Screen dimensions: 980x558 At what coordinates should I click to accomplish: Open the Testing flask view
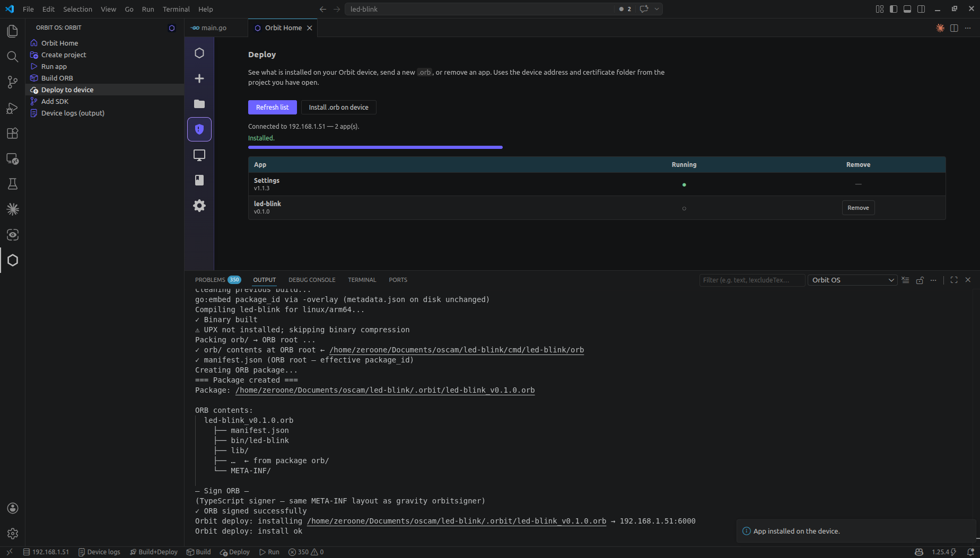point(13,184)
